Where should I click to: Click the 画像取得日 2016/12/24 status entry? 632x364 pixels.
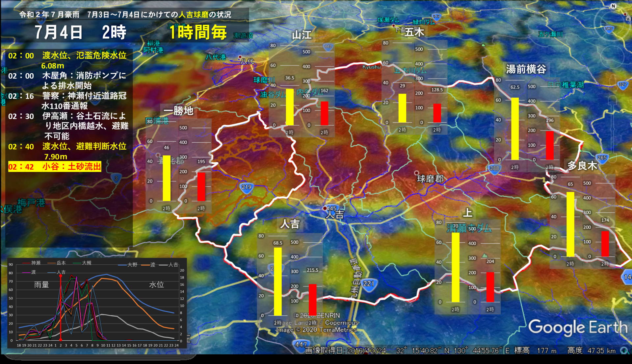(x=346, y=351)
